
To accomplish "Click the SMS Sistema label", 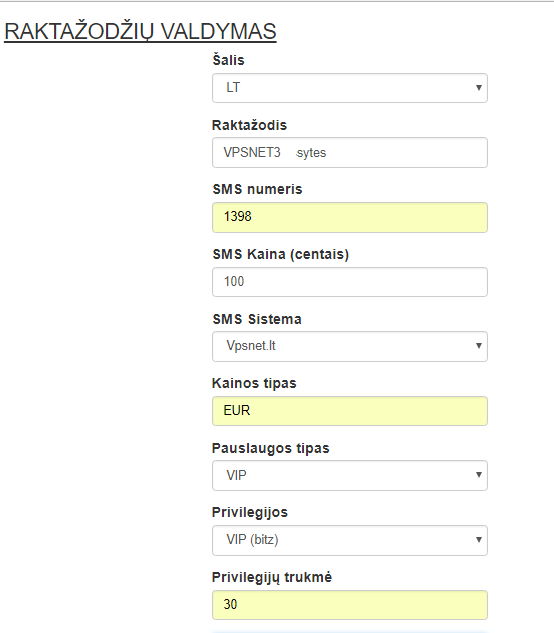I will pos(257,319).
